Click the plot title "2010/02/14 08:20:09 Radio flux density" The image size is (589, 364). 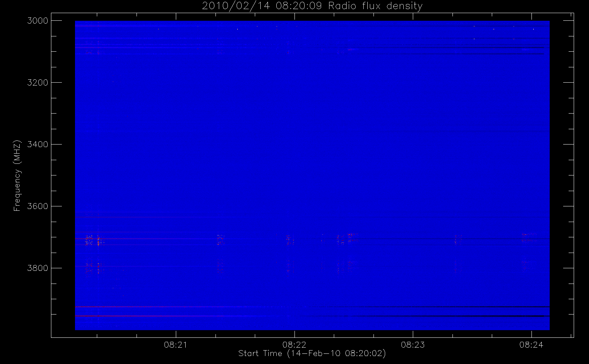(312, 6)
